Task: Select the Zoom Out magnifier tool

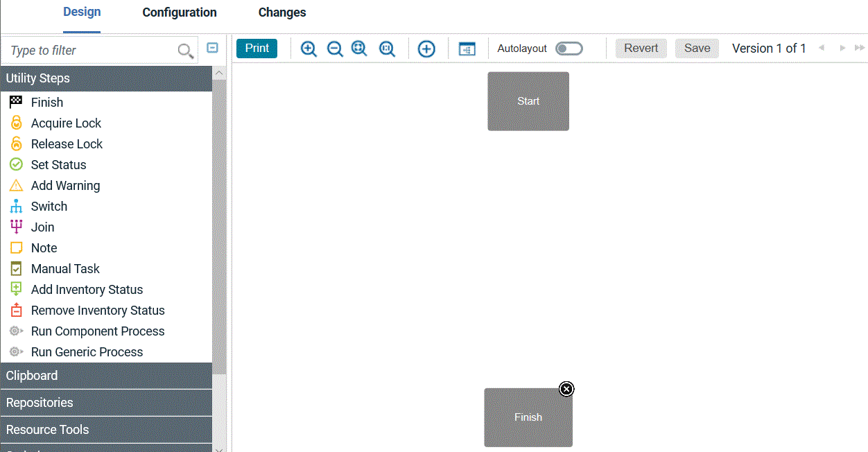Action: pos(335,49)
